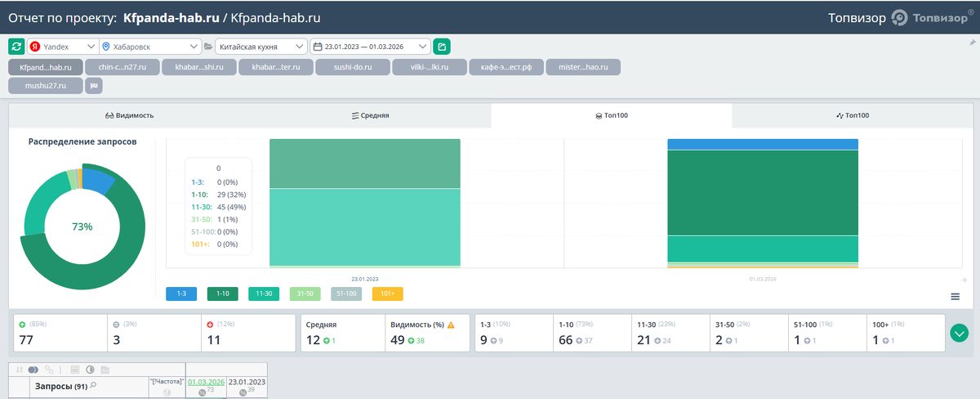Click the pin icon under the header

(972, 42)
